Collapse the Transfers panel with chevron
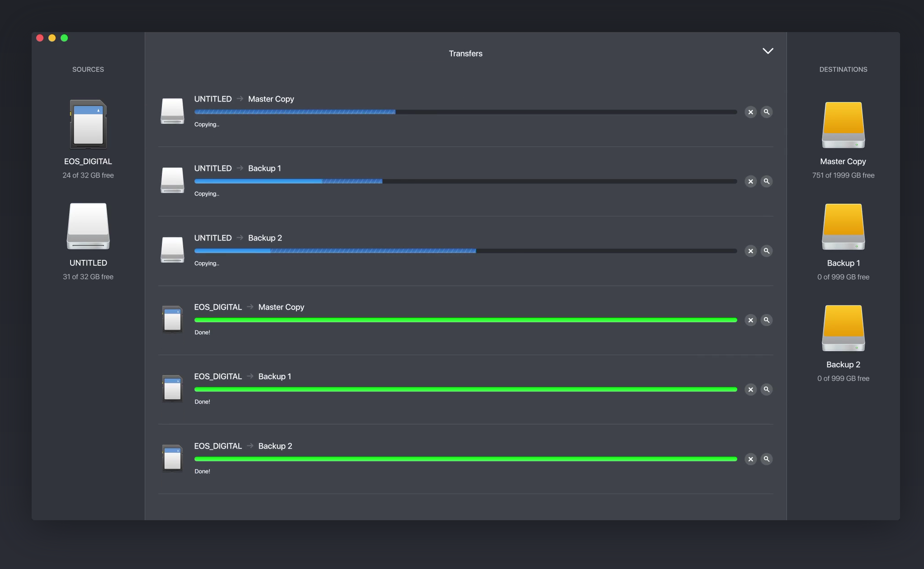The image size is (924, 569). click(768, 51)
